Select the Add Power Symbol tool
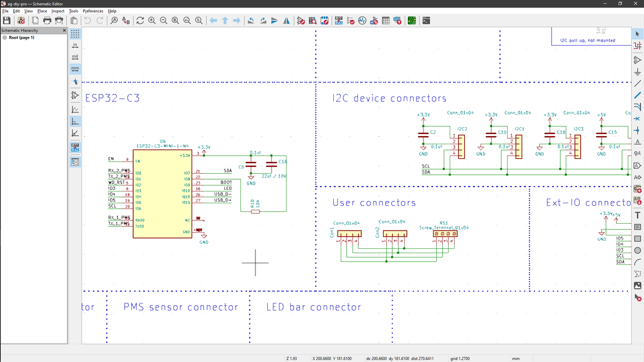This screenshot has width=644, height=362. pyautogui.click(x=638, y=71)
